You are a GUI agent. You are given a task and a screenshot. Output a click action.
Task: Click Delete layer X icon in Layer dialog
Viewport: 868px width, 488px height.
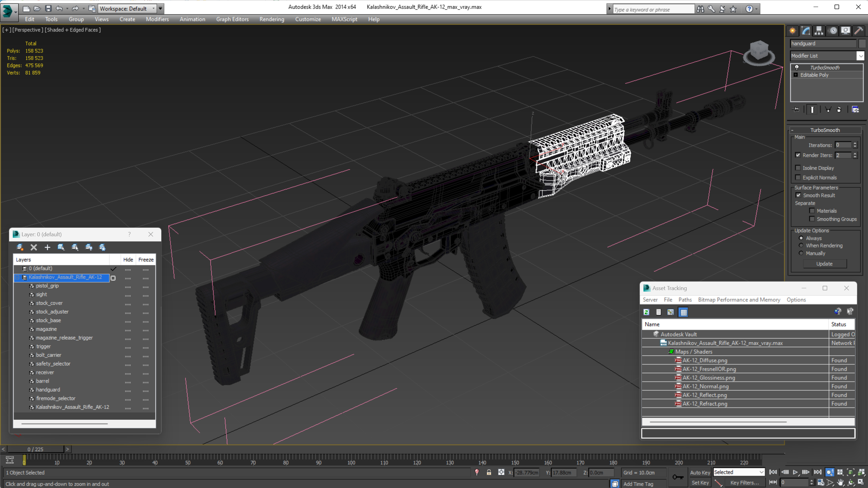coord(34,247)
